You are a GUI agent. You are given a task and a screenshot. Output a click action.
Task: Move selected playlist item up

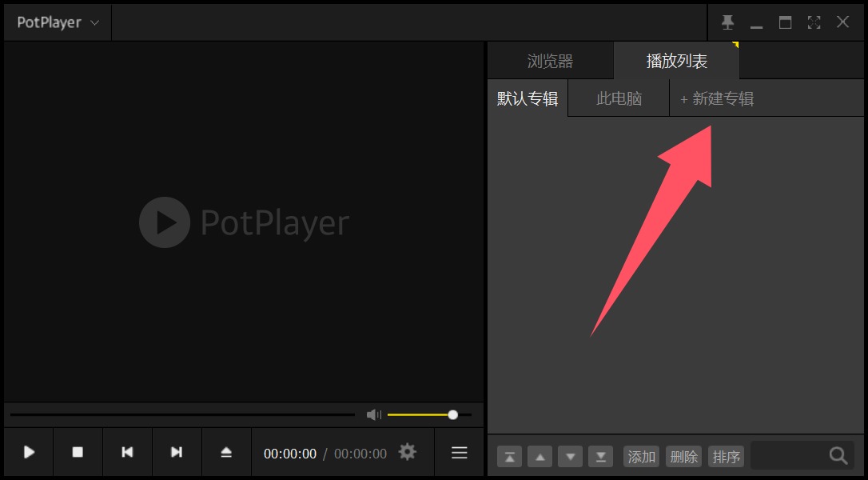pyautogui.click(x=540, y=457)
